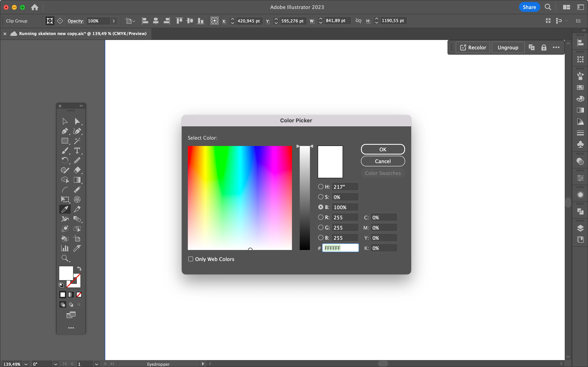The image size is (588, 367).
Task: Select the Zoom tool magnifier
Action: click(65, 258)
